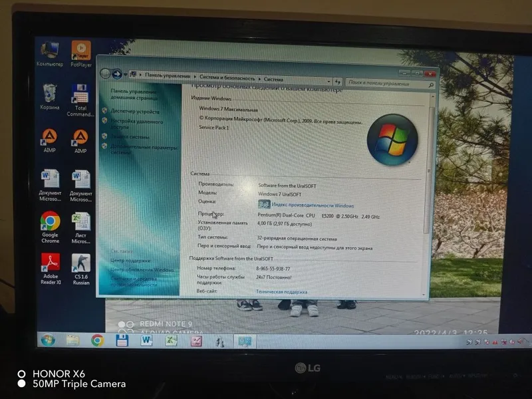The height and width of the screenshot is (399, 532).
Task: Click the scrollbar down arrow
Action: click(424, 295)
